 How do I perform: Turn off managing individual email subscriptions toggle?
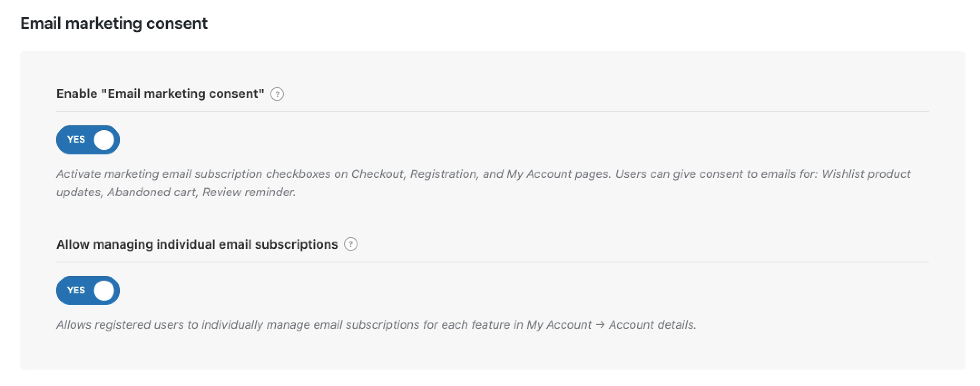[88, 291]
